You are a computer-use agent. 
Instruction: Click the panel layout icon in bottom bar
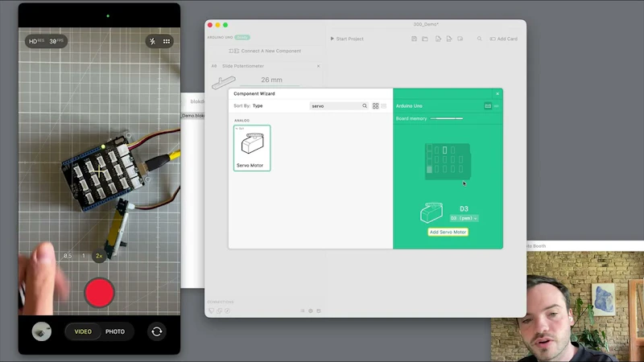click(x=318, y=311)
